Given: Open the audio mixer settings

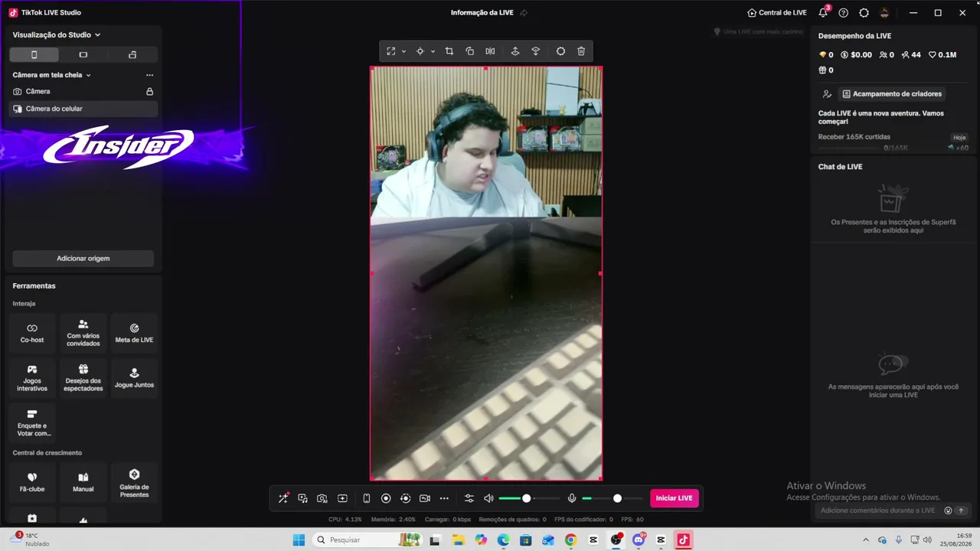Looking at the screenshot, I should (x=469, y=498).
